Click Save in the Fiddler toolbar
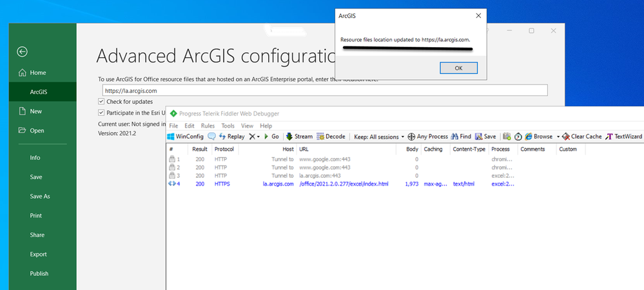Screen dimensions: 644x290 485,137
